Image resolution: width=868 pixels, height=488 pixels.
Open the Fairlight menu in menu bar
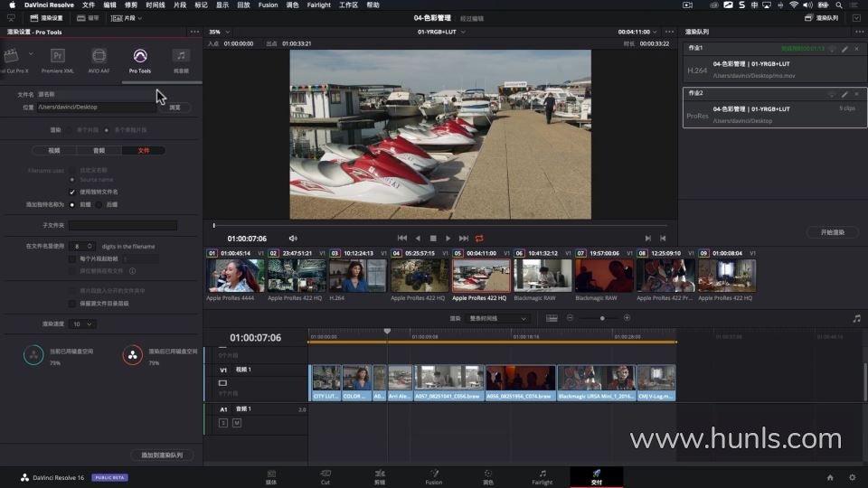(x=318, y=5)
